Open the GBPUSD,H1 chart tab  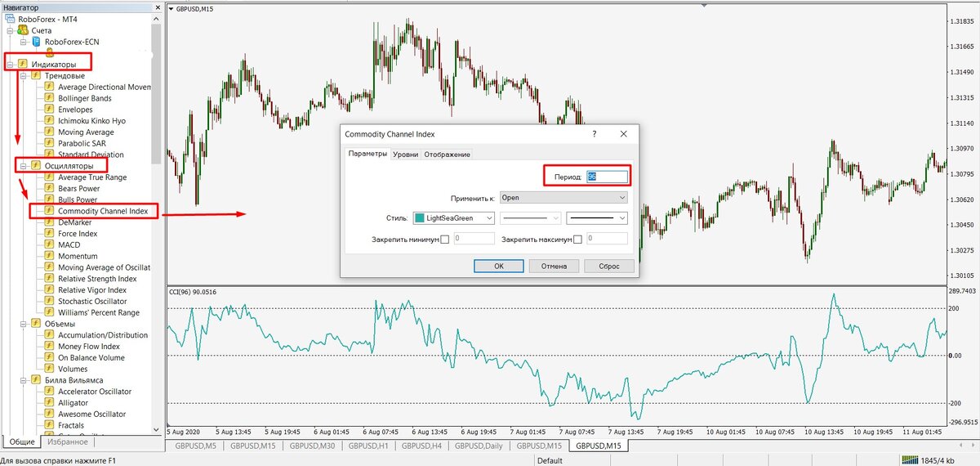[x=369, y=446]
